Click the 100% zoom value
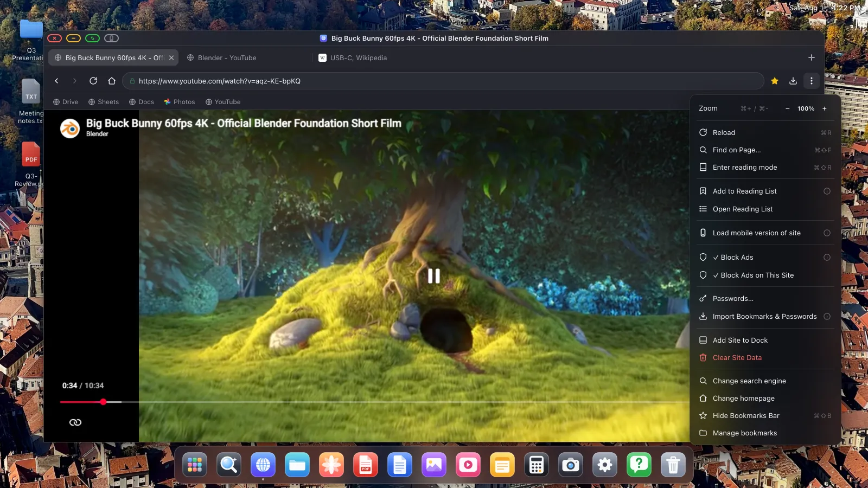The height and width of the screenshot is (488, 868). point(806,108)
